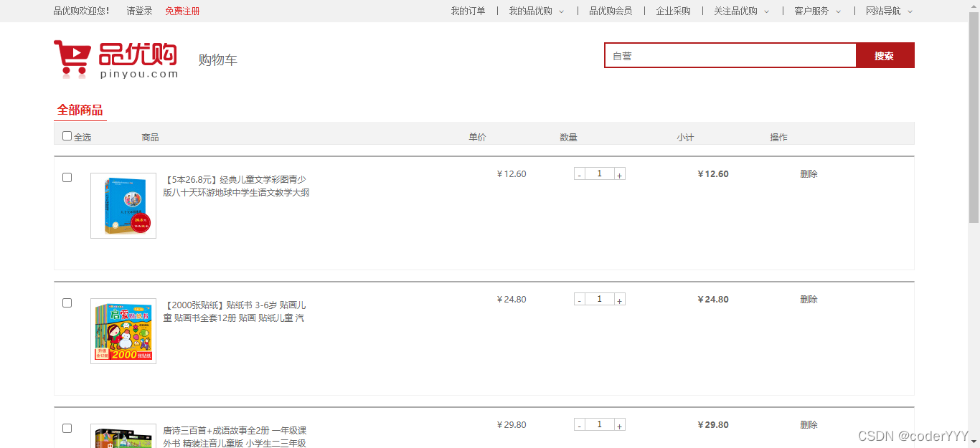The height and width of the screenshot is (448, 980).
Task: Toggle the 全选 select-all checkbox
Action: pos(67,136)
